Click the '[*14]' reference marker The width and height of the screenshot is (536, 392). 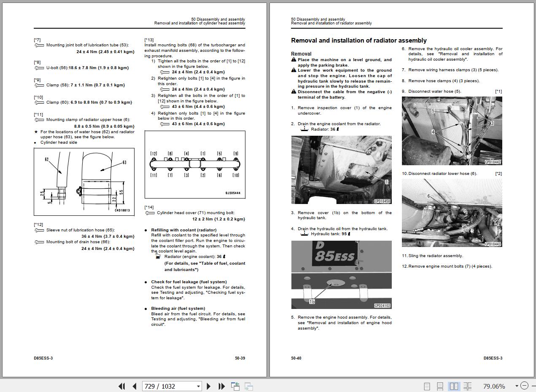pyautogui.click(x=149, y=207)
